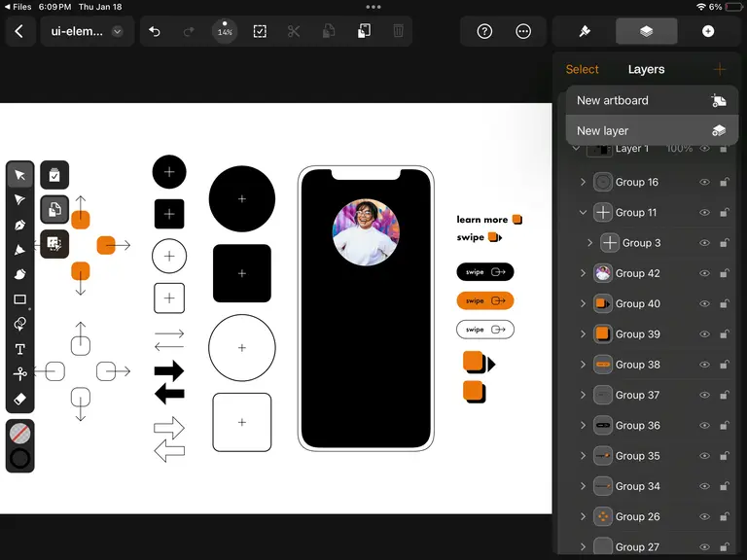Expand Group 3 in layers list
Image resolution: width=747 pixels, height=560 pixels.
[589, 243]
